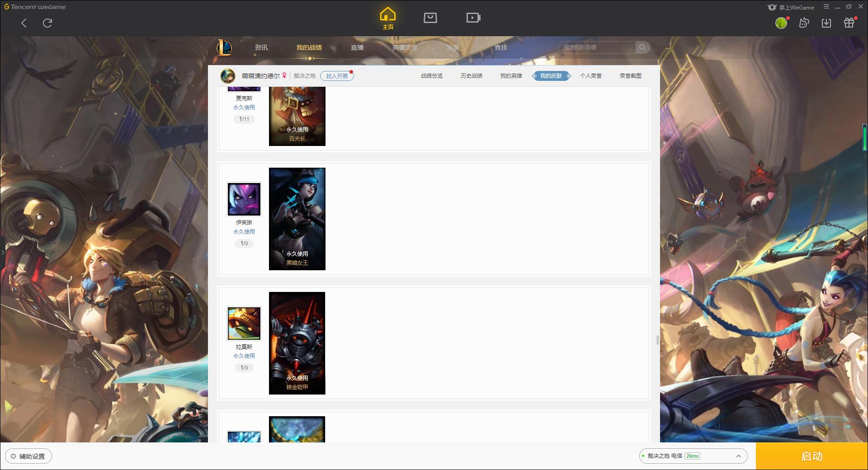
Task: Open 个人荣誉 sub-tab
Action: point(591,76)
